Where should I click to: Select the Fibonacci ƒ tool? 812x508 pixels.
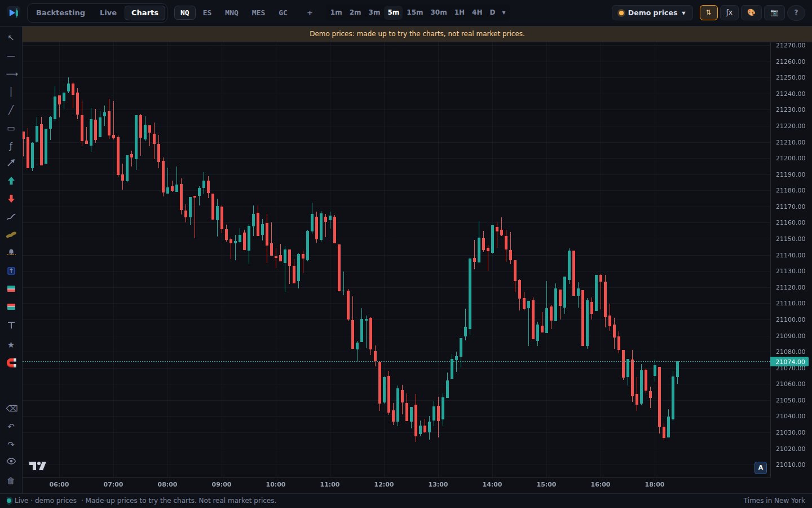tap(11, 146)
